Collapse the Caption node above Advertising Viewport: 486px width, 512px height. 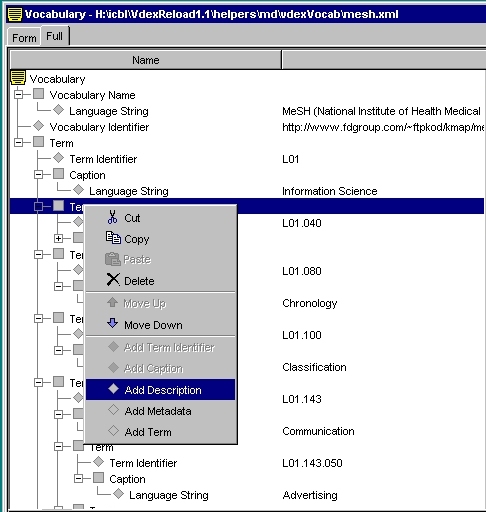click(78, 478)
